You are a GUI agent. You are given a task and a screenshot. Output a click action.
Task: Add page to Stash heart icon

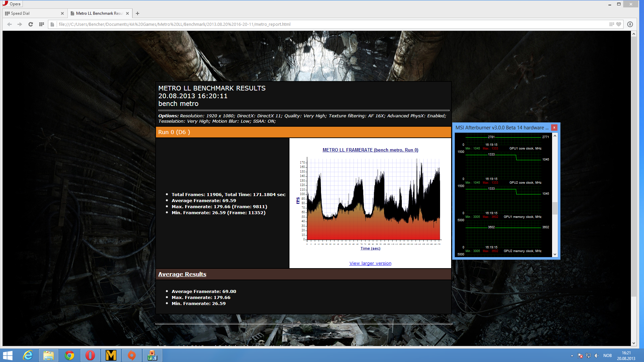619,24
